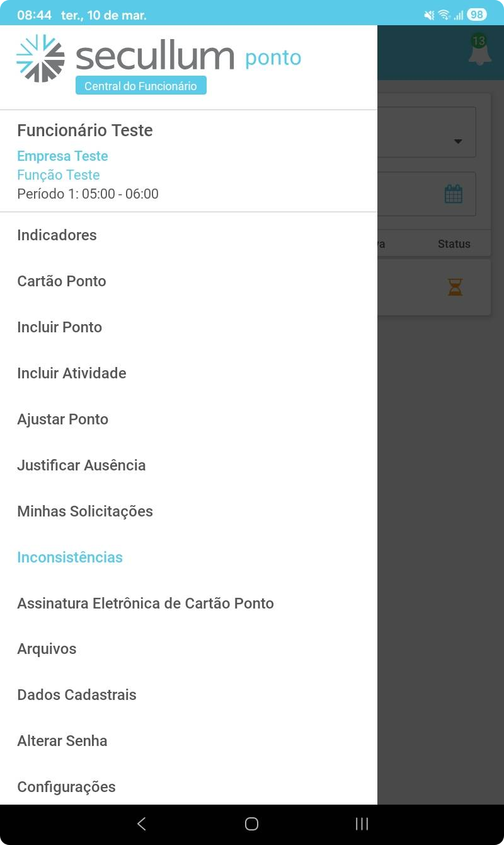Tap the pending hourglass status icon
The height and width of the screenshot is (845, 504).
pyautogui.click(x=455, y=288)
